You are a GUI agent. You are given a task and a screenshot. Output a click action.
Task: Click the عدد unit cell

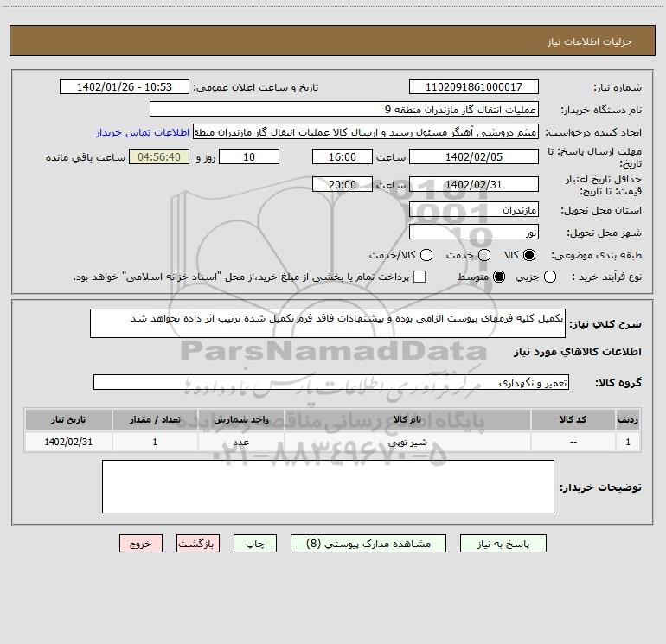pos(240,442)
